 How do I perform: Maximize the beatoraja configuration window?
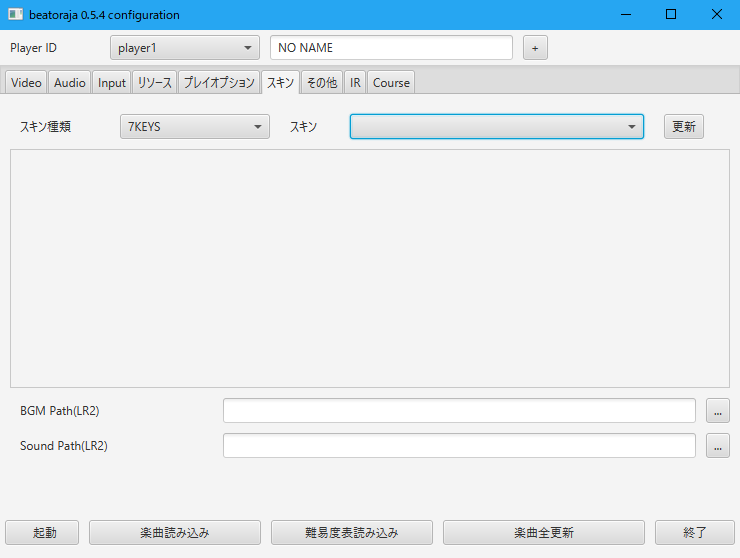point(671,15)
